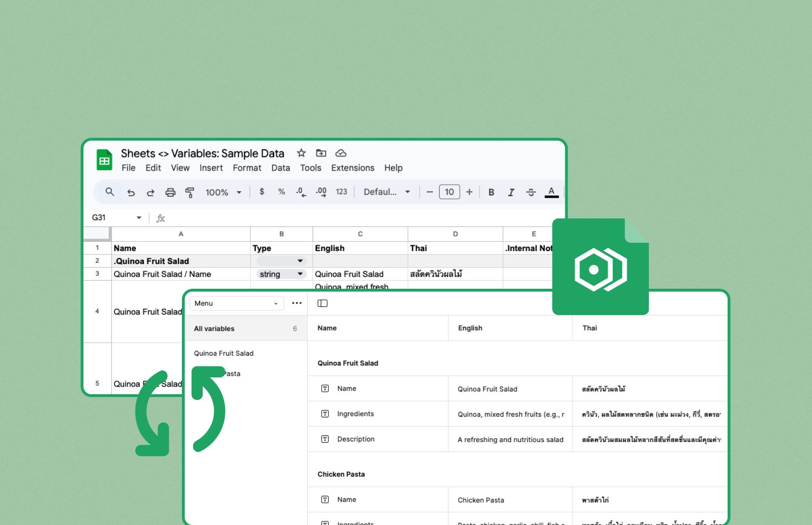Click the document title Sheets <> Variables
This screenshot has width=812, height=525.
(x=203, y=153)
